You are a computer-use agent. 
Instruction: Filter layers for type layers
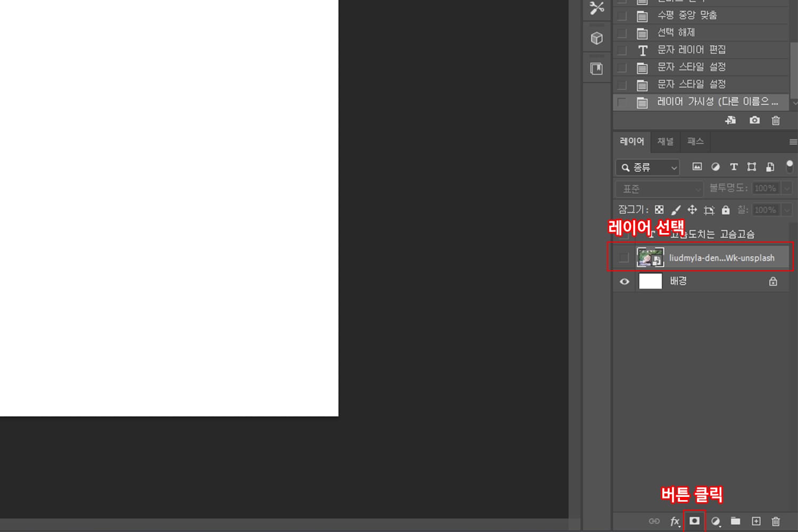coord(734,167)
